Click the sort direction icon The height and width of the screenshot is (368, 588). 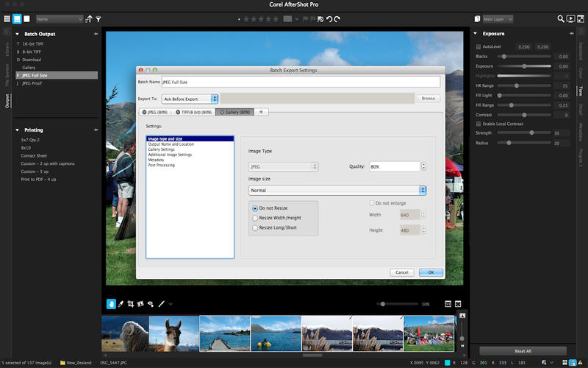pyautogui.click(x=89, y=18)
